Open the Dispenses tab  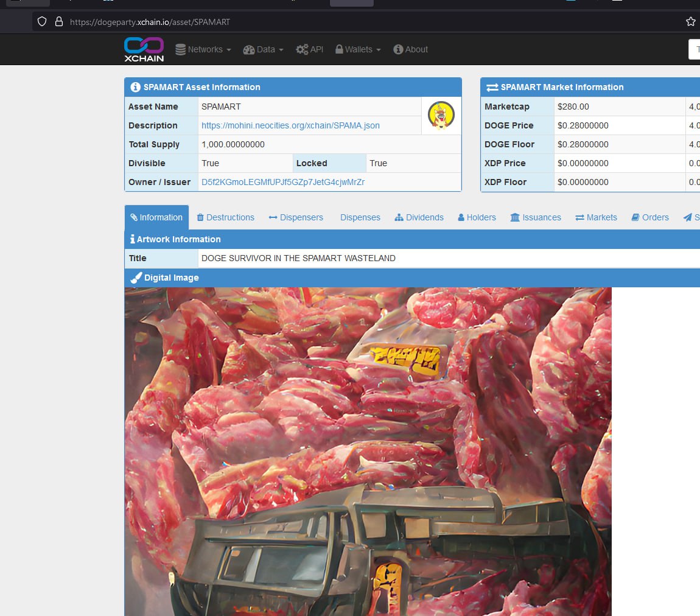click(x=360, y=217)
